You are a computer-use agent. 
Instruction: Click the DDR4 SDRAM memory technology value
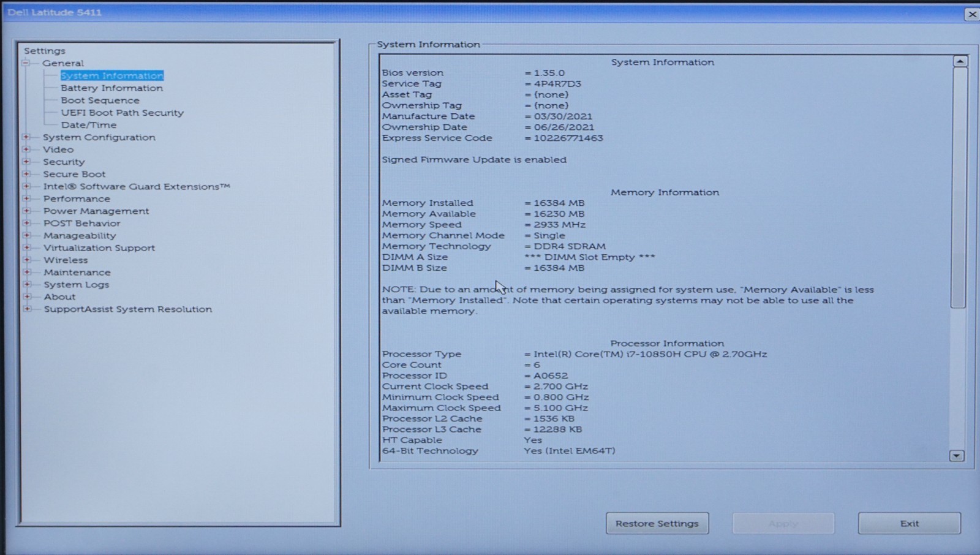click(570, 246)
